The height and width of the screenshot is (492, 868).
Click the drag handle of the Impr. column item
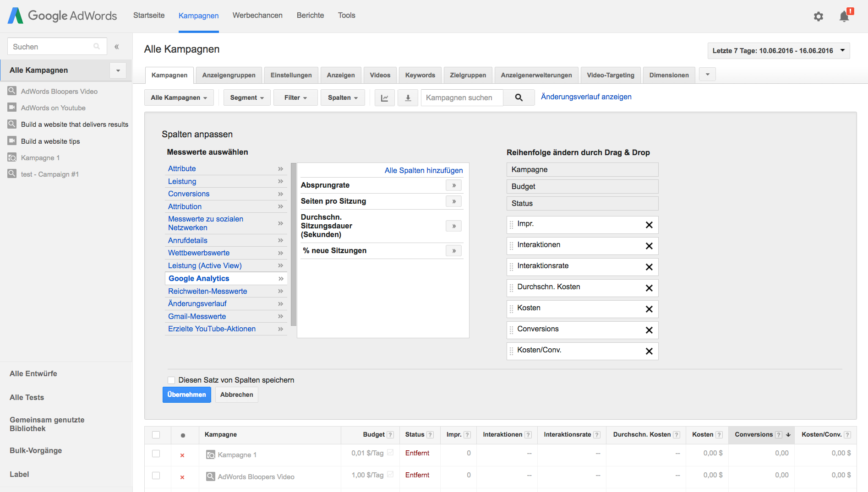click(x=511, y=225)
